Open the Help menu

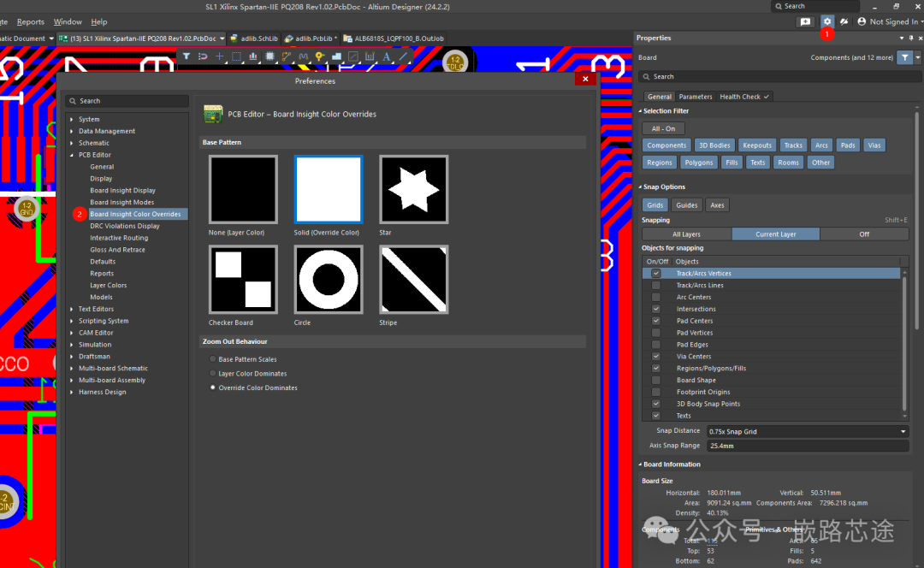99,21
